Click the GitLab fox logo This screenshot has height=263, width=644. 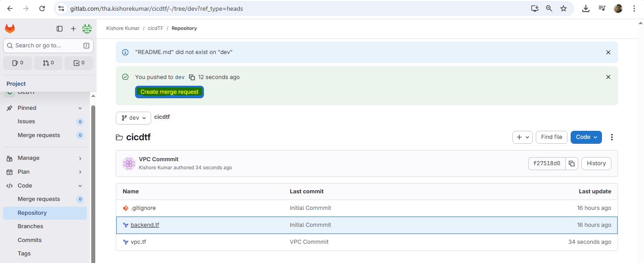(x=10, y=29)
